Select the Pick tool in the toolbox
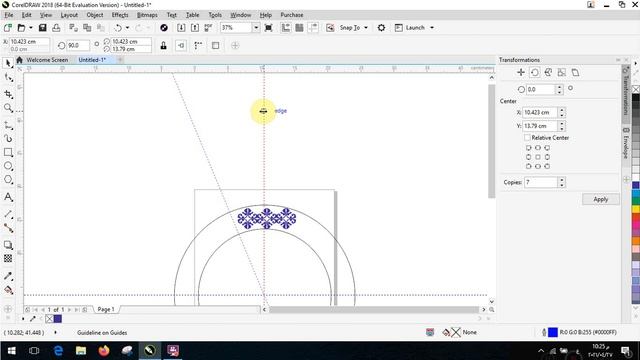The image size is (640, 360). tap(8, 63)
